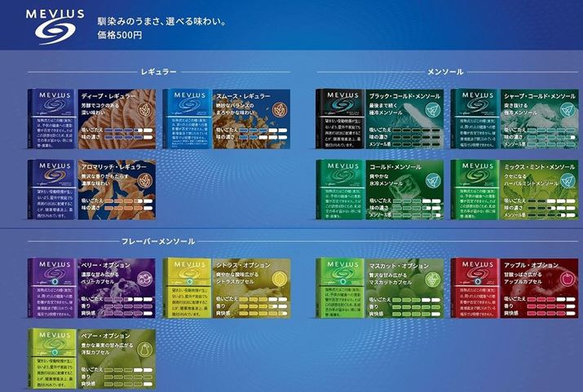The image size is (583, 392).
Task: Click the 香り bar on ベリー・オプション
Action: coord(129,306)
